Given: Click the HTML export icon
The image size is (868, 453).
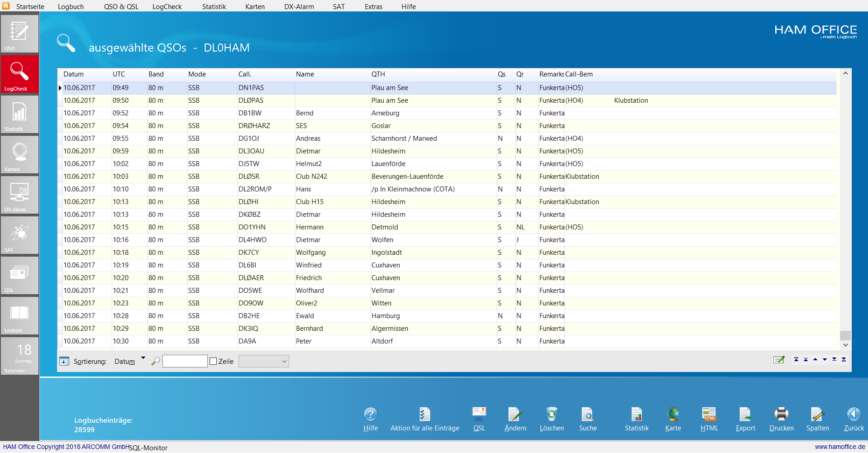Looking at the screenshot, I should 709,414.
